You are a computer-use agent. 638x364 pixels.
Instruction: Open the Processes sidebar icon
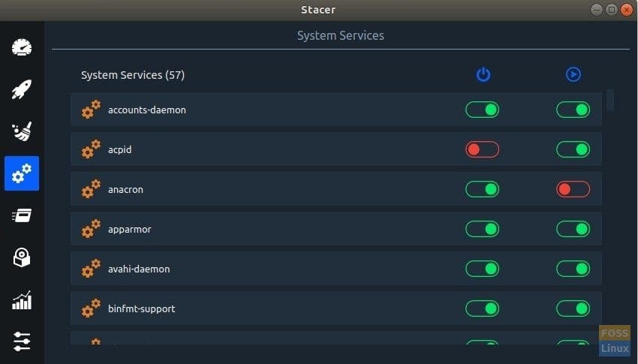click(22, 215)
